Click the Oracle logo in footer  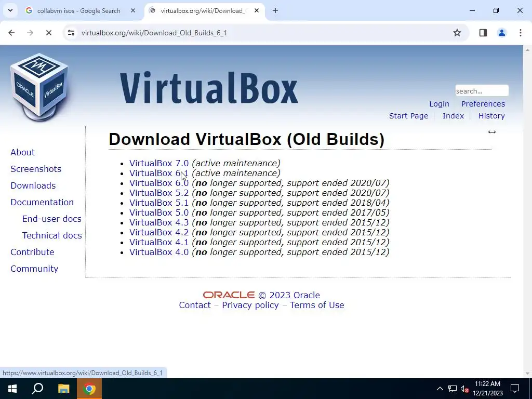[x=229, y=295]
